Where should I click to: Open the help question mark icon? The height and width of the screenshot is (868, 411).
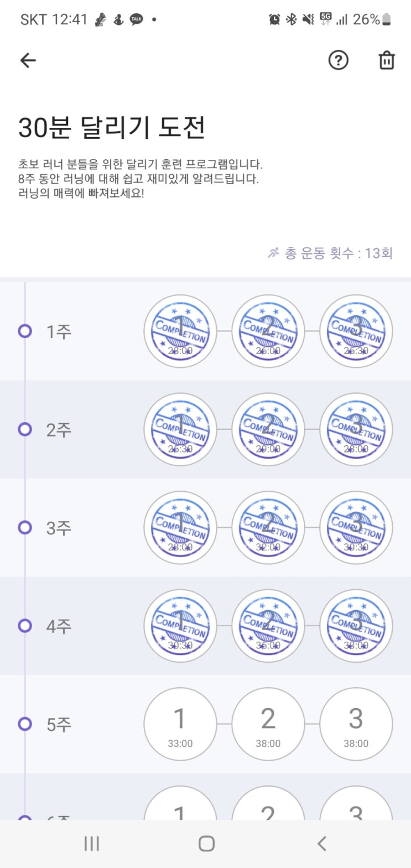click(338, 60)
